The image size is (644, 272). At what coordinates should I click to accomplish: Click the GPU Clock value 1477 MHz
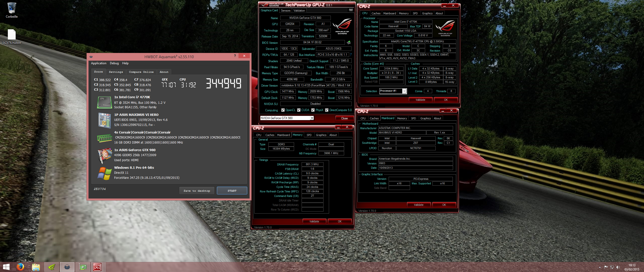288,91
